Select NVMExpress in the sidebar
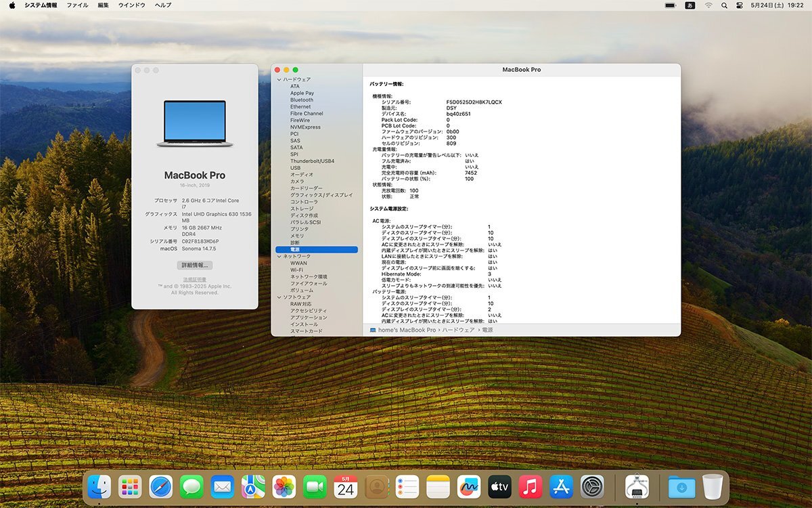The height and width of the screenshot is (508, 812). 305,127
